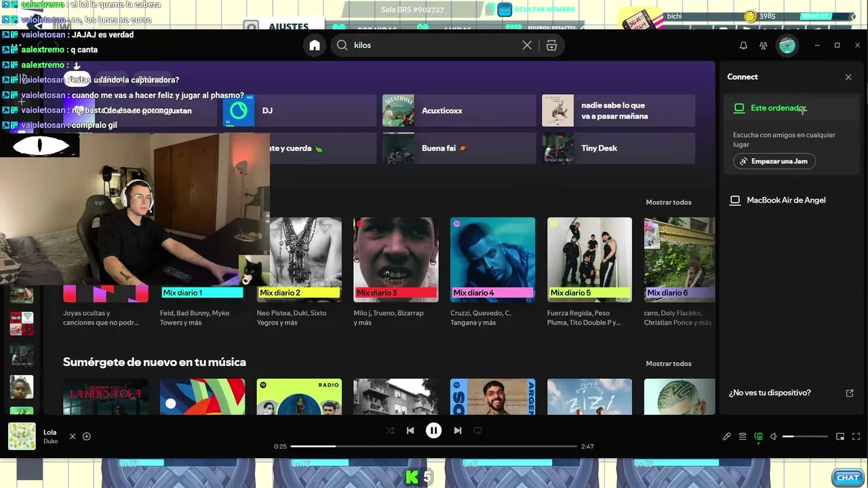Viewport: 868px width, 488px height.
Task: Click "Fuerza Regida, Peso Pluma" mix description
Action: click(x=584, y=318)
